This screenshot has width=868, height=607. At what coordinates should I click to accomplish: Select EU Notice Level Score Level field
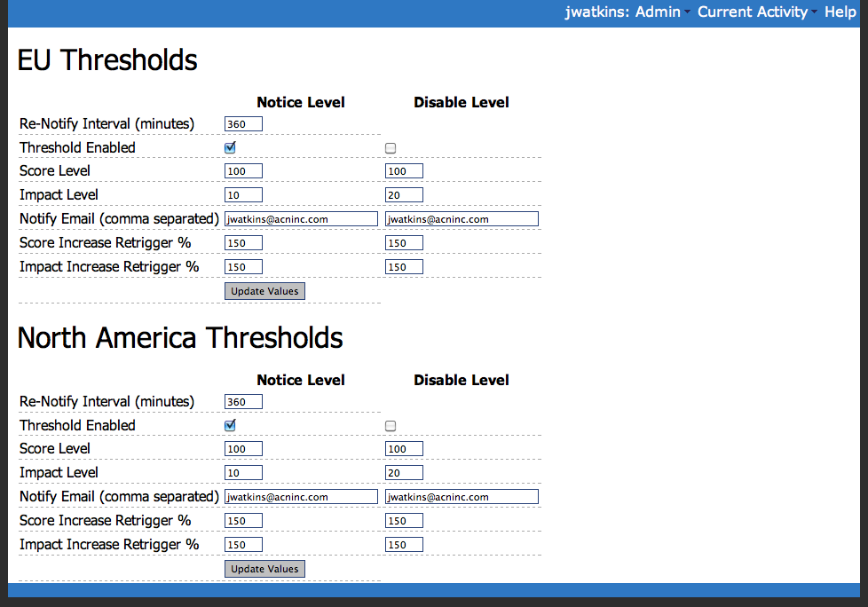[243, 171]
